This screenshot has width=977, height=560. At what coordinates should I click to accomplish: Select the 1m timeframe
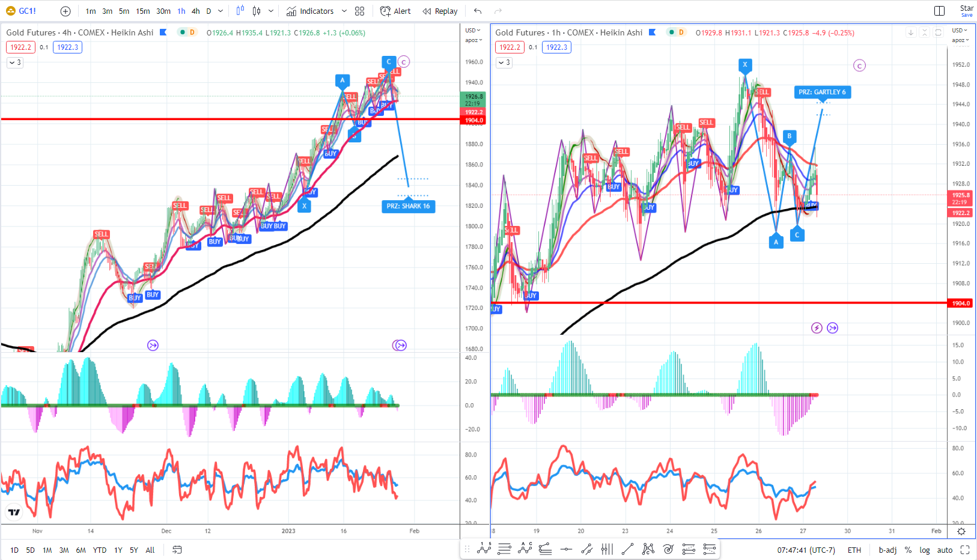point(91,11)
